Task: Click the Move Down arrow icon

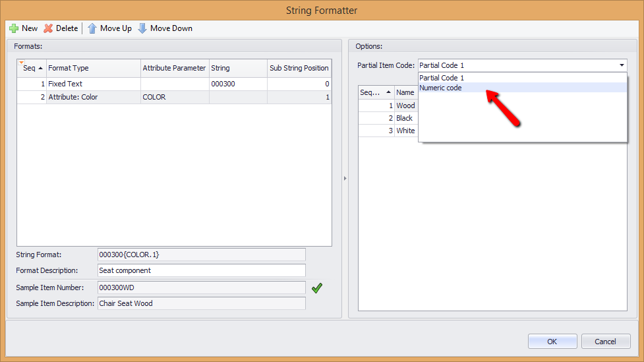Action: pyautogui.click(x=142, y=28)
